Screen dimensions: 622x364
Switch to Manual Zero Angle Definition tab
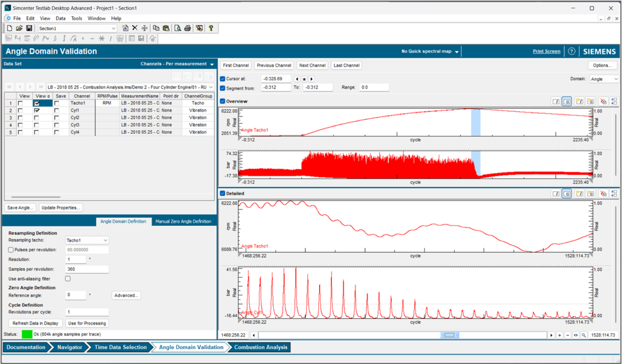(183, 221)
